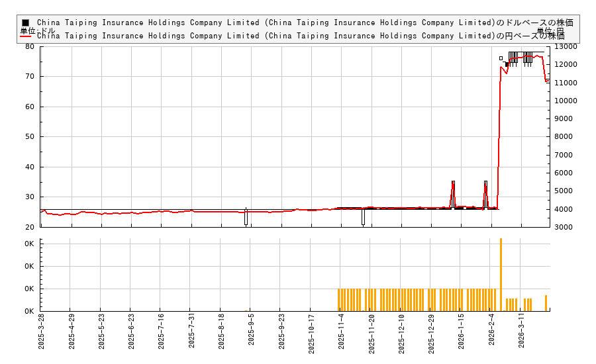Click the 2026-3-11 date label
596x364 pixels.
pos(522,332)
